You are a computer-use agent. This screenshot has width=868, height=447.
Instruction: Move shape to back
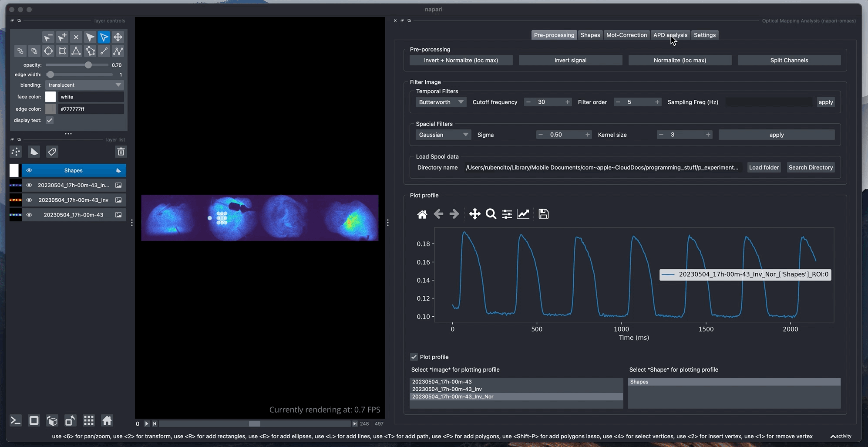20,51
